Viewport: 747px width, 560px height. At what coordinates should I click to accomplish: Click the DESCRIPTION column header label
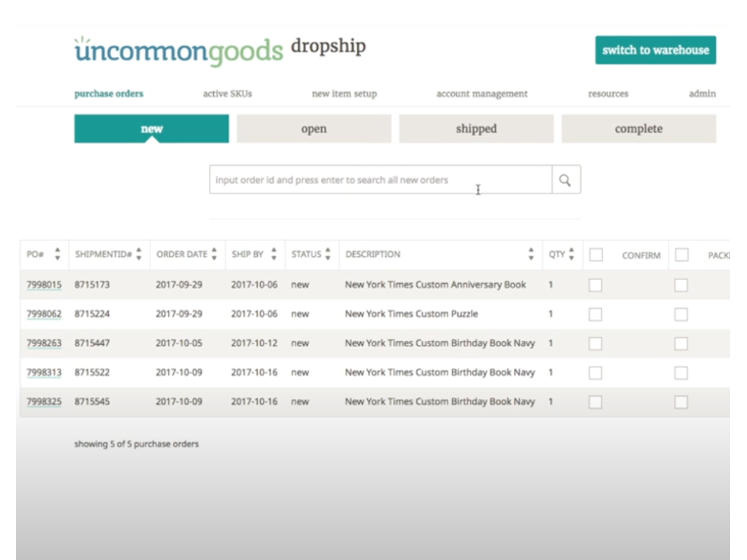point(373,254)
